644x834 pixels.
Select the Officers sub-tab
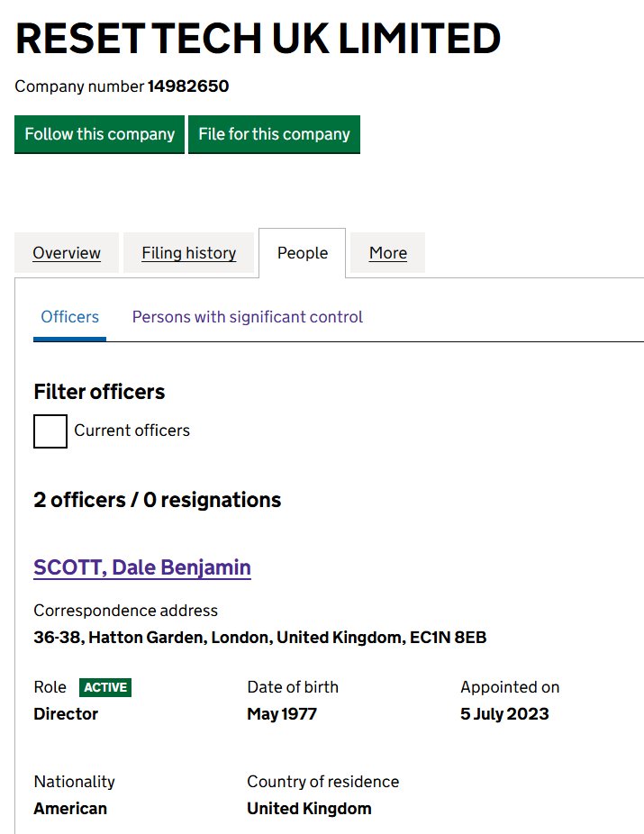coord(70,317)
